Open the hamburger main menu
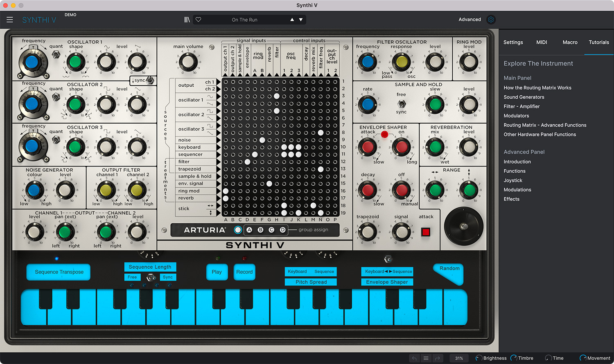Viewport: 614px width, 364px height. (x=10, y=20)
